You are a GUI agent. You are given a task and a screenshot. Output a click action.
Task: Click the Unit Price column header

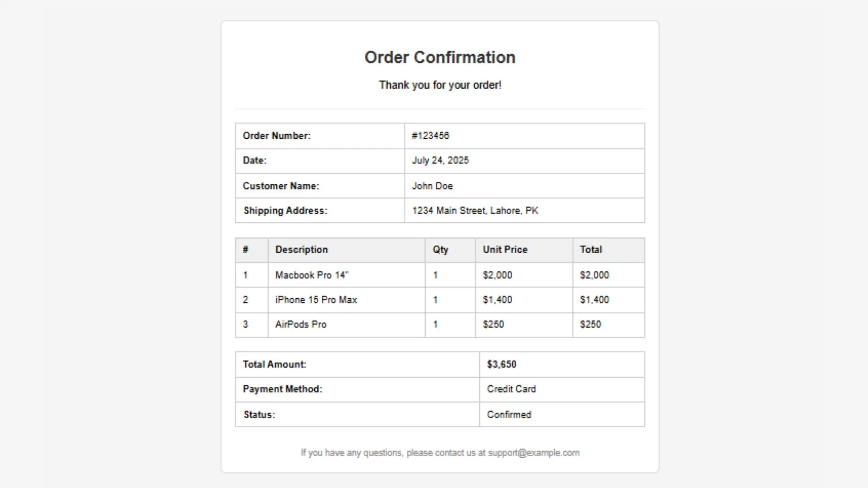[505, 249]
